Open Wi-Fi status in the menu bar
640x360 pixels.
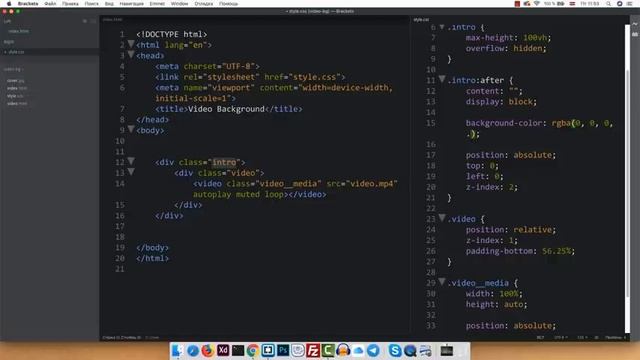click(x=537, y=4)
